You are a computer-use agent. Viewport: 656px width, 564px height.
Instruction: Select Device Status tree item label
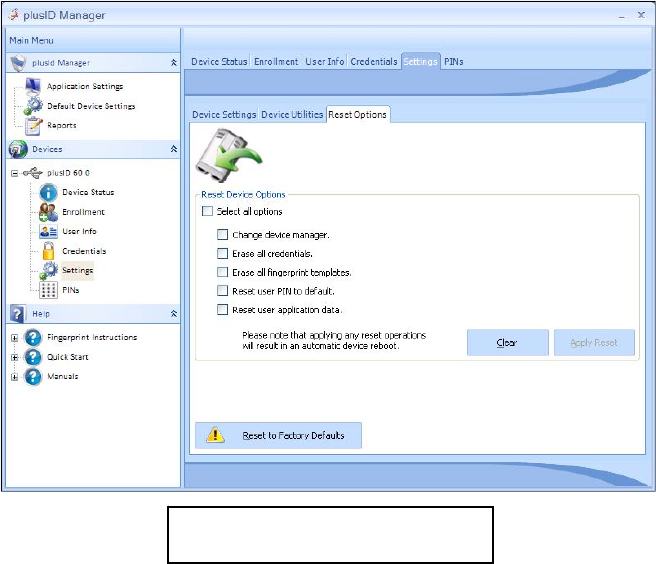click(88, 192)
